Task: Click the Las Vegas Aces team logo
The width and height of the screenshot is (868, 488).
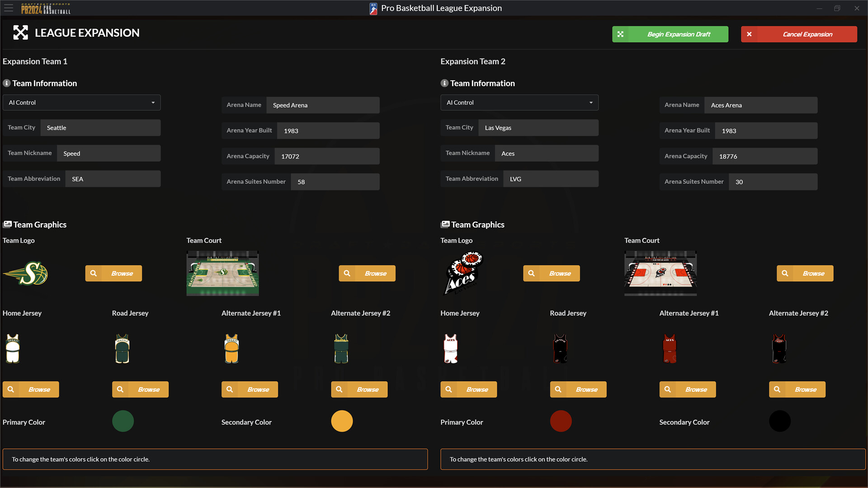Action: (x=464, y=273)
